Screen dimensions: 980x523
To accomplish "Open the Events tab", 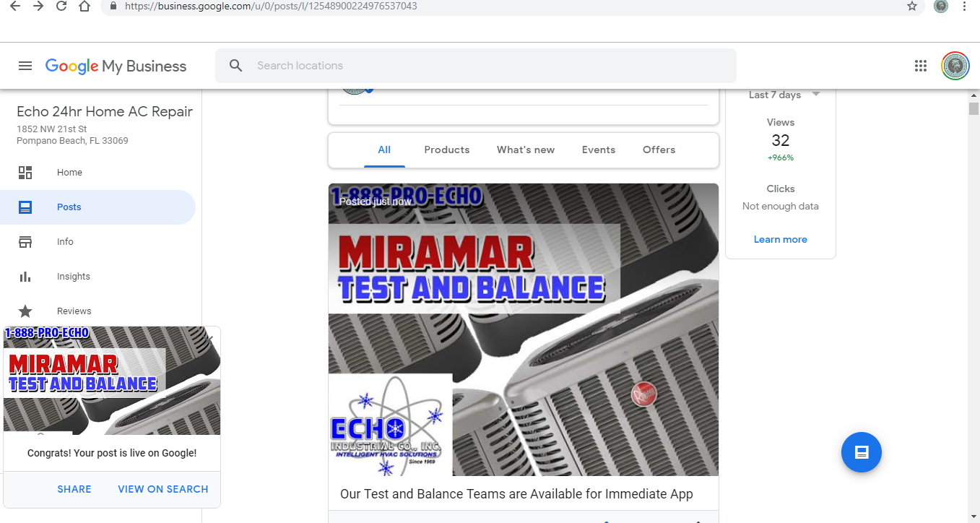I will pos(598,150).
